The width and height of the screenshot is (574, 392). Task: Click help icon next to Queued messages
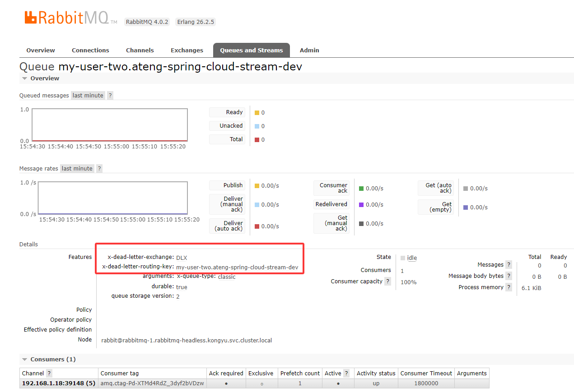pyautogui.click(x=110, y=96)
